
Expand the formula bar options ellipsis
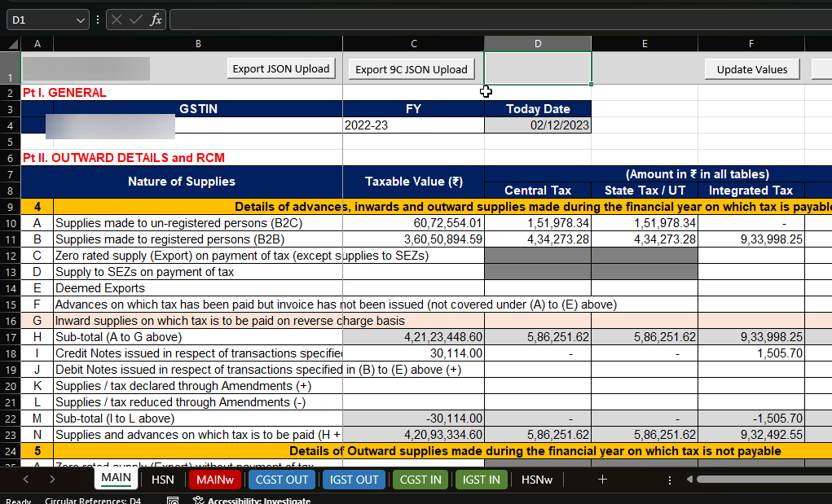pyautogui.click(x=99, y=19)
